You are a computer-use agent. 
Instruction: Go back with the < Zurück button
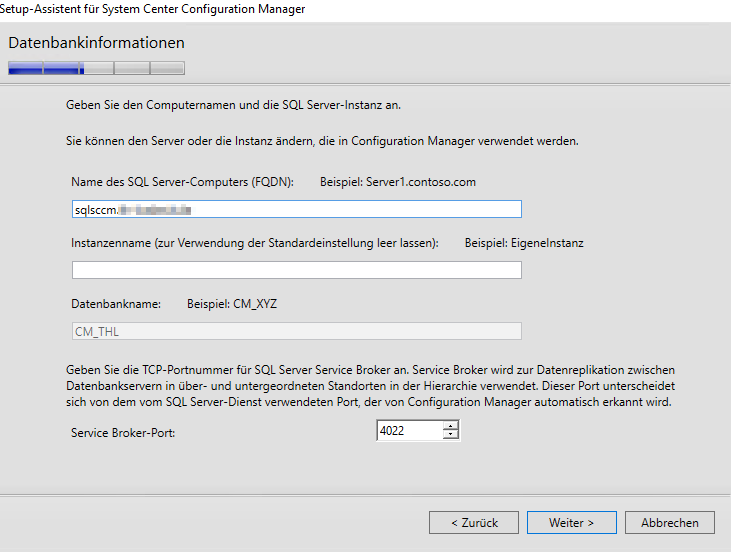point(474,523)
